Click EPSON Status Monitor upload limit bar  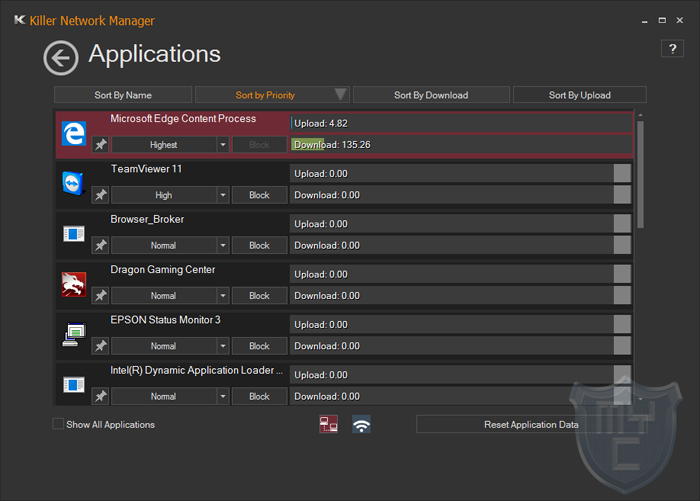(x=460, y=324)
